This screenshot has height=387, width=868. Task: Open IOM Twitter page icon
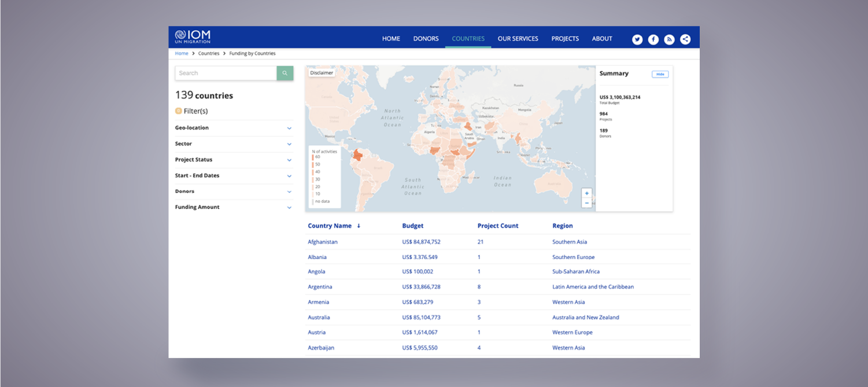(x=637, y=39)
